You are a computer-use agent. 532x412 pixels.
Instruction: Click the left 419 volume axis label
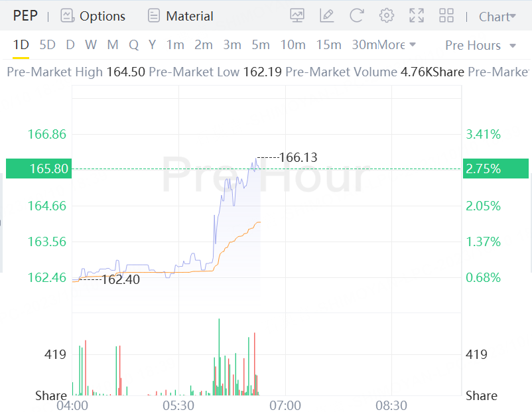pos(55,354)
